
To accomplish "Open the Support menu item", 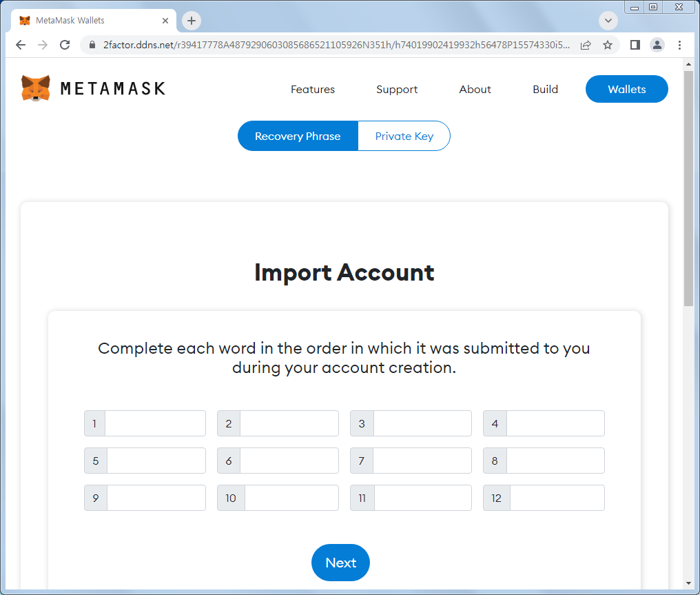I will [x=397, y=90].
